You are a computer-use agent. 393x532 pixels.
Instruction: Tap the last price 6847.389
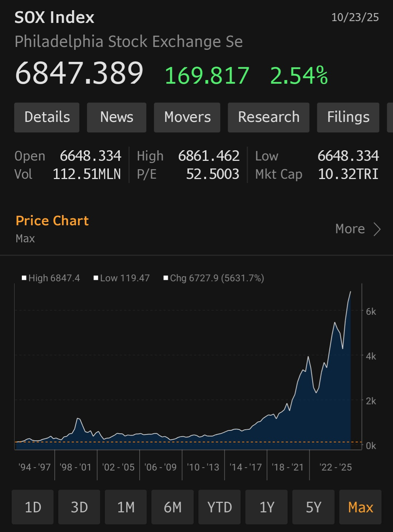pyautogui.click(x=79, y=73)
